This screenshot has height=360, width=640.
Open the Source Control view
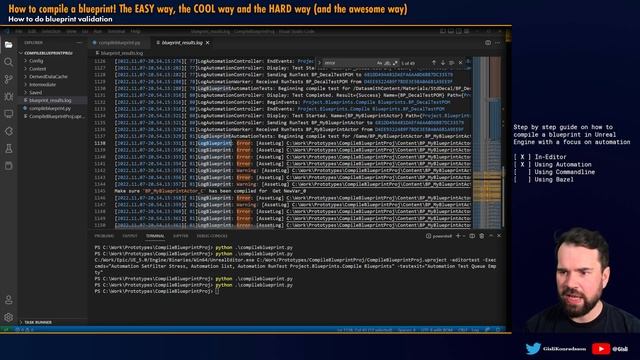(9, 79)
